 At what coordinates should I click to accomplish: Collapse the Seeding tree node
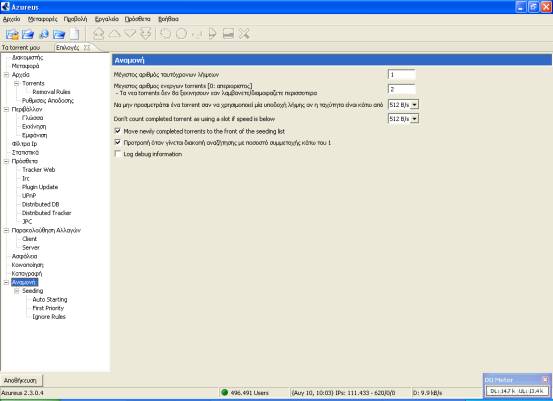tap(17, 291)
